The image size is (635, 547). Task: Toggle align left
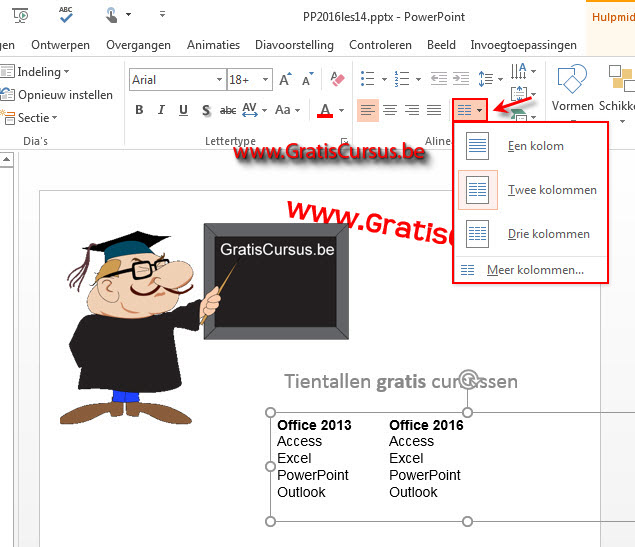point(368,110)
